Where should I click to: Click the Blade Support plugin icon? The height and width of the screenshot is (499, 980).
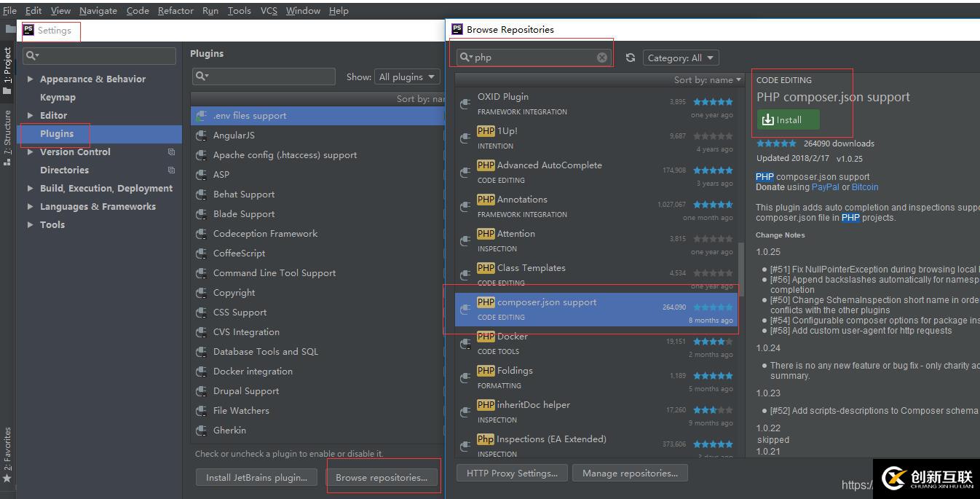[x=202, y=214]
